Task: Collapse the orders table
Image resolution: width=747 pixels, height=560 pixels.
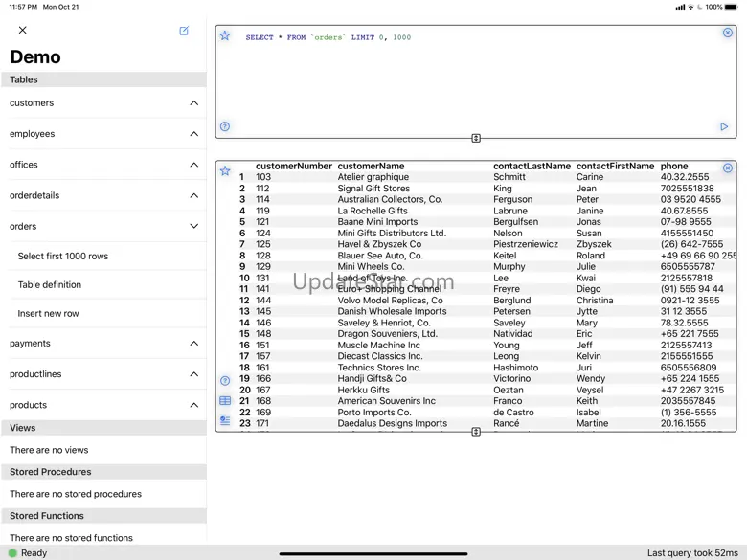Action: pos(193,226)
